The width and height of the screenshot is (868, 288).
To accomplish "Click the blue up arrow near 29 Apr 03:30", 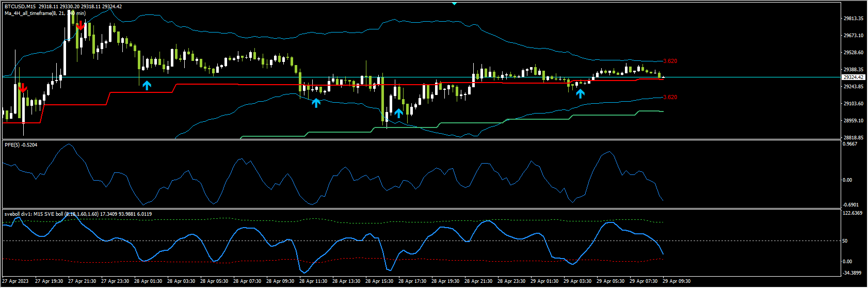I will (581, 93).
